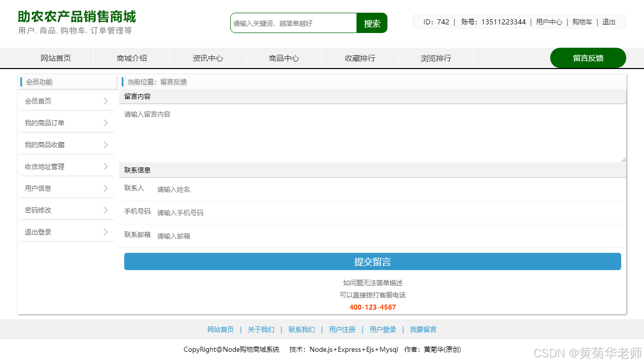
Task: Click the chevron beside 密码修改
Action: click(x=105, y=210)
